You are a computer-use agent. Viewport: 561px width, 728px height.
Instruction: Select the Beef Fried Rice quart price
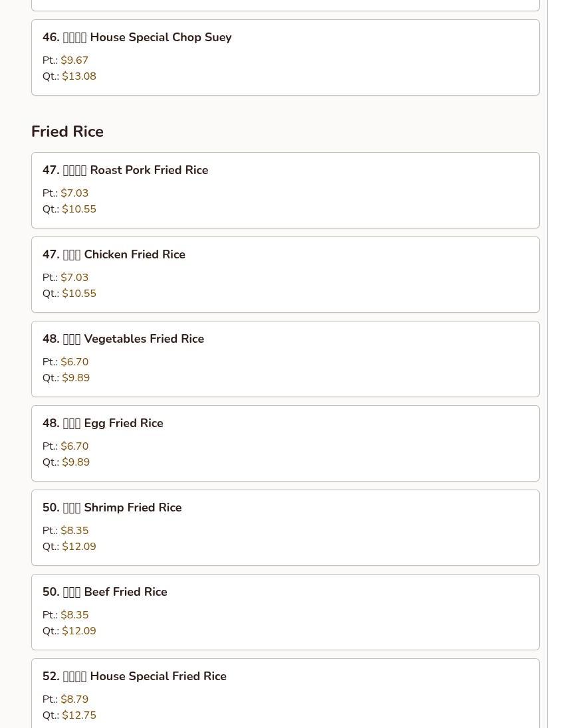79,631
